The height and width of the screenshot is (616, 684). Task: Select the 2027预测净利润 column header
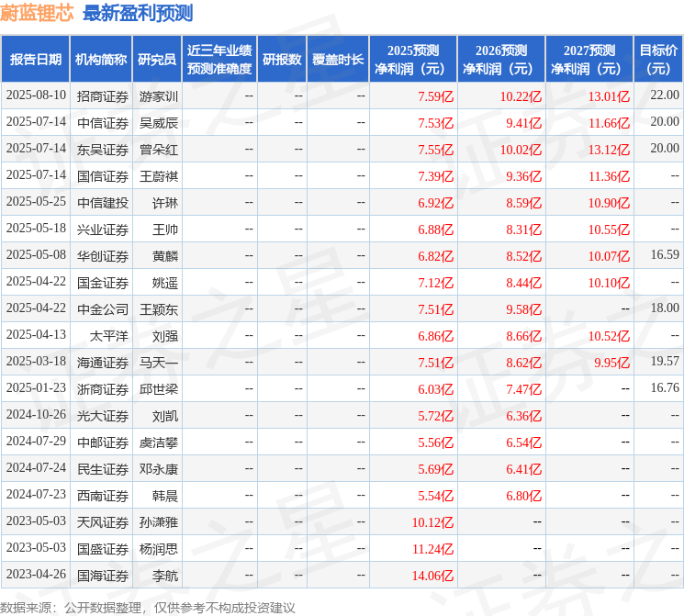tap(589, 60)
